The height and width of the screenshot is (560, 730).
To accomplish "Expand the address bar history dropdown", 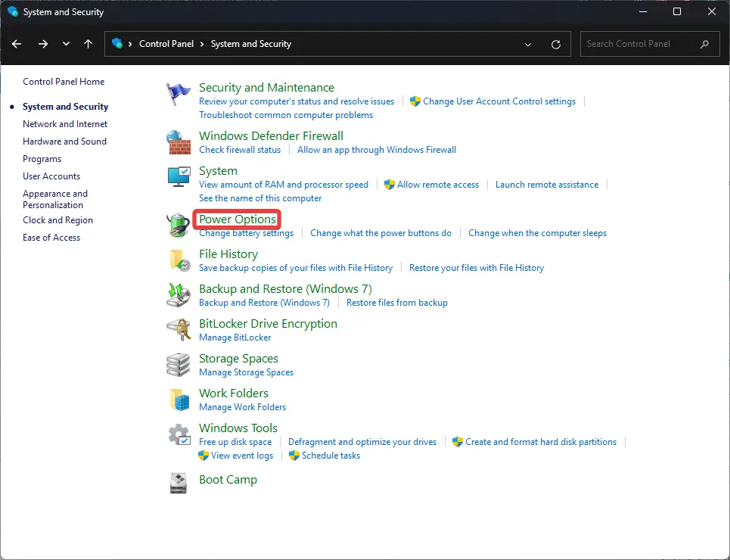I will click(528, 44).
